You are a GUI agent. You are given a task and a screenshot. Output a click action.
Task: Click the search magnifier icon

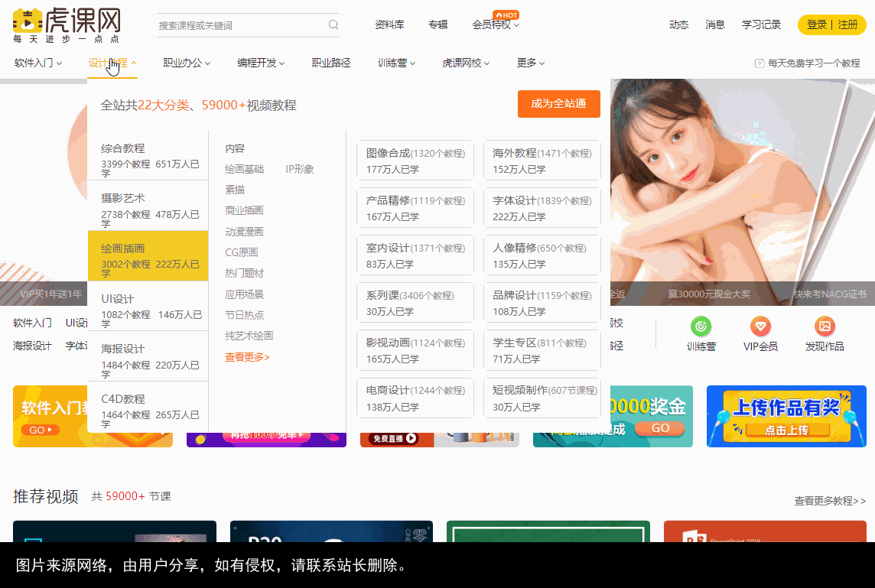(333, 24)
